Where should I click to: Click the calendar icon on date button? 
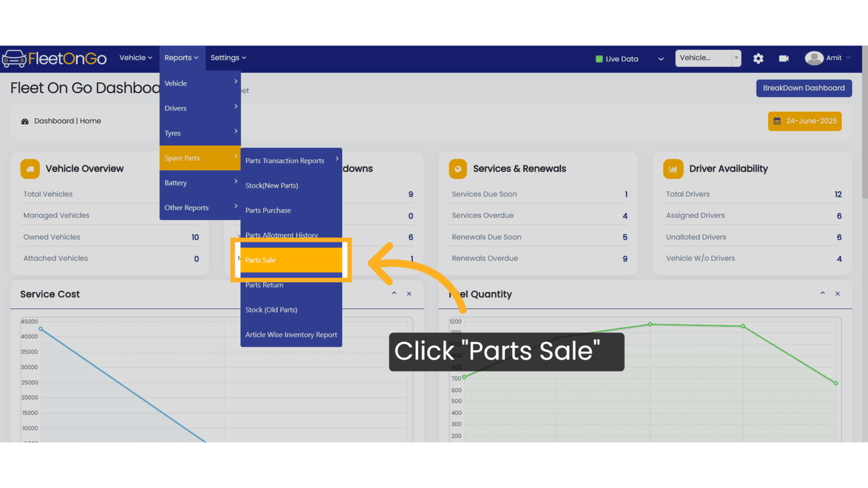777,121
